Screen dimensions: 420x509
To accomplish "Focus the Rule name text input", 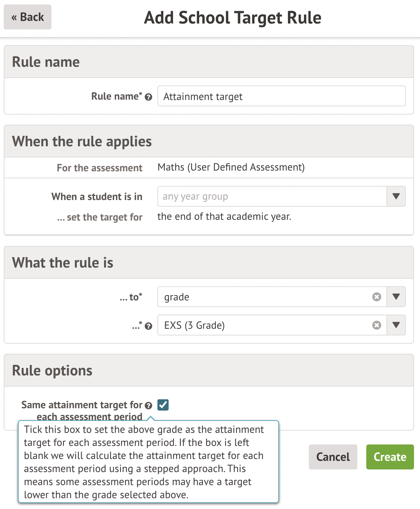I will pyautogui.click(x=281, y=96).
